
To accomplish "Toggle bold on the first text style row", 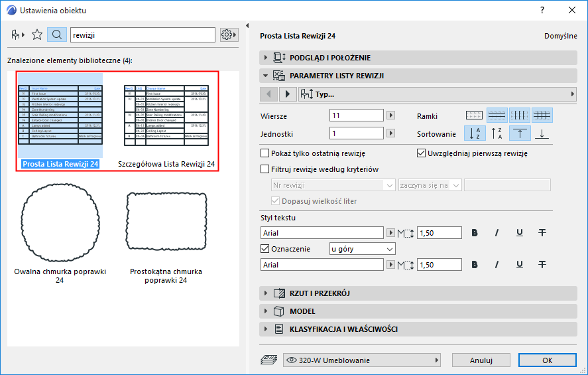I will coord(475,232).
